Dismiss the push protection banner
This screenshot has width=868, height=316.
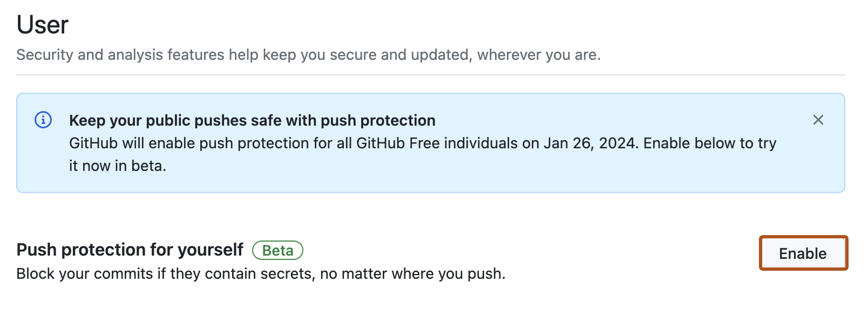click(x=818, y=120)
